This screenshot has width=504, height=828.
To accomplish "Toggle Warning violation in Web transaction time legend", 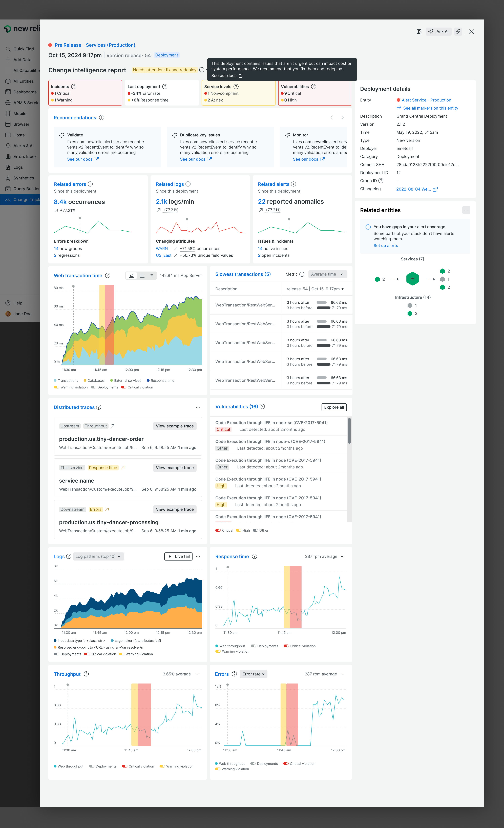I will pos(56,387).
